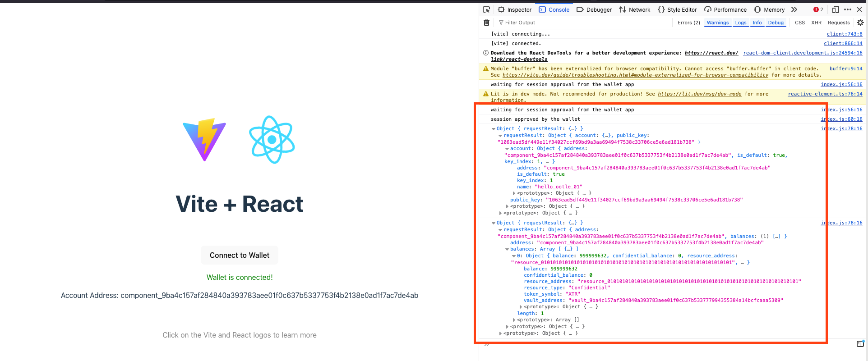Screen dimensions: 868x361
Task: Click the Account Address text line
Action: click(240, 296)
